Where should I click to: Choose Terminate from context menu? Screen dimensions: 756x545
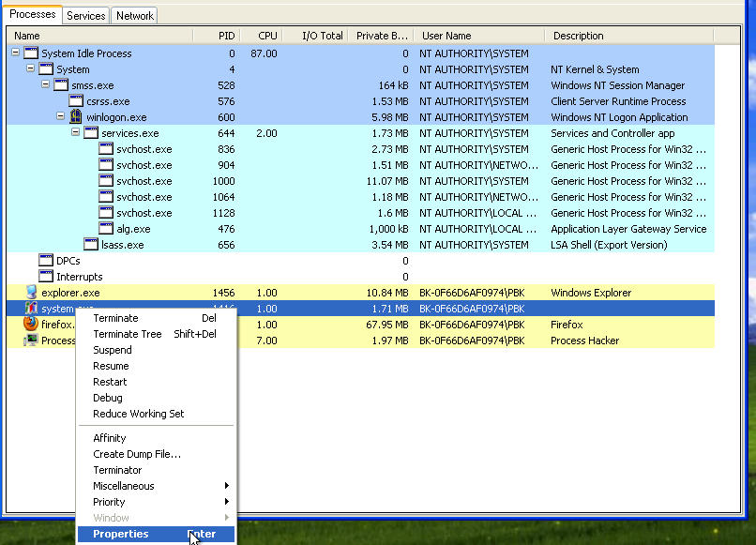156,318
